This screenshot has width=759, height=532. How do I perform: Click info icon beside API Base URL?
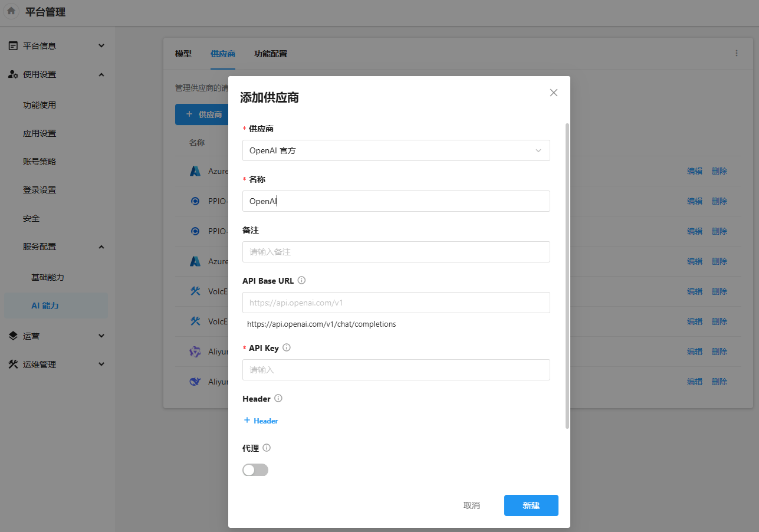coord(302,281)
